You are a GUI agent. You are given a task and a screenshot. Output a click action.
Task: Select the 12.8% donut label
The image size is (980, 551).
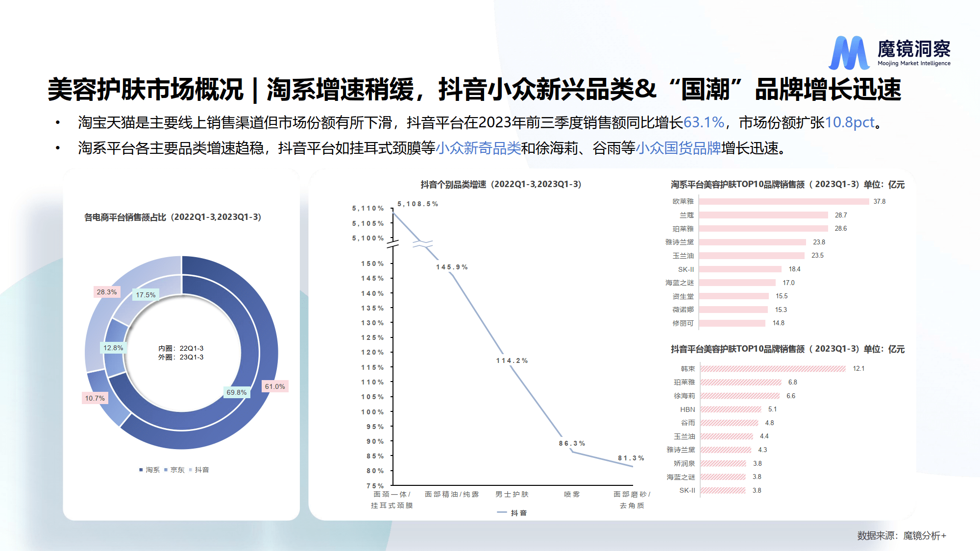pos(113,348)
